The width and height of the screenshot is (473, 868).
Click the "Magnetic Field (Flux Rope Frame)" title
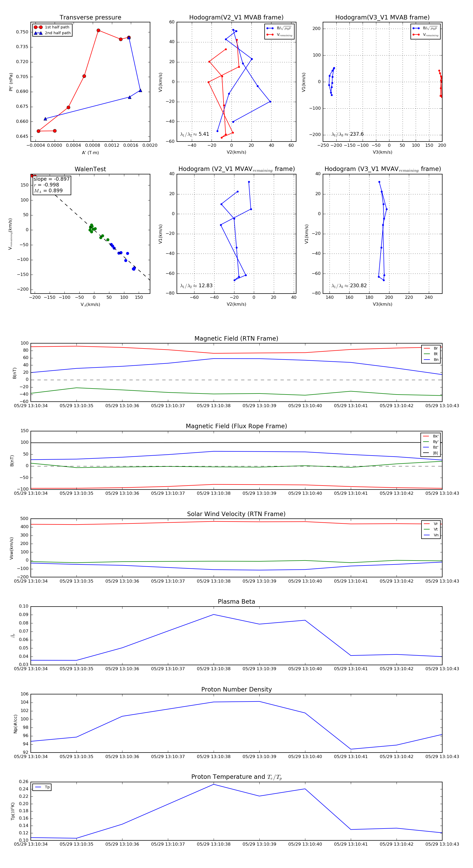click(x=236, y=426)
